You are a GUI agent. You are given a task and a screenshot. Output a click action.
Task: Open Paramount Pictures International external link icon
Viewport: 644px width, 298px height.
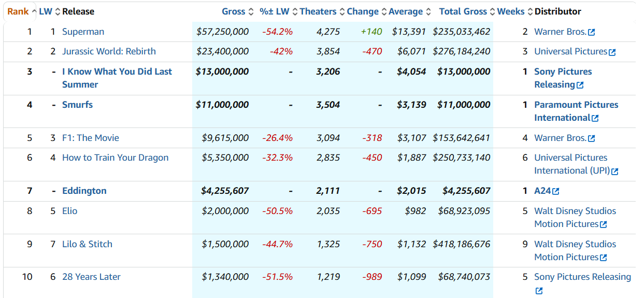pyautogui.click(x=595, y=118)
